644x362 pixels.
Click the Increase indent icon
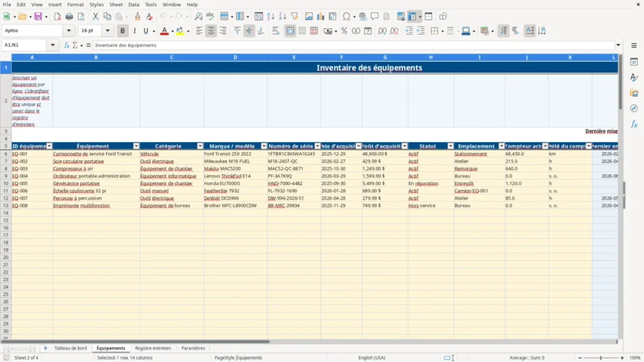coord(409,31)
